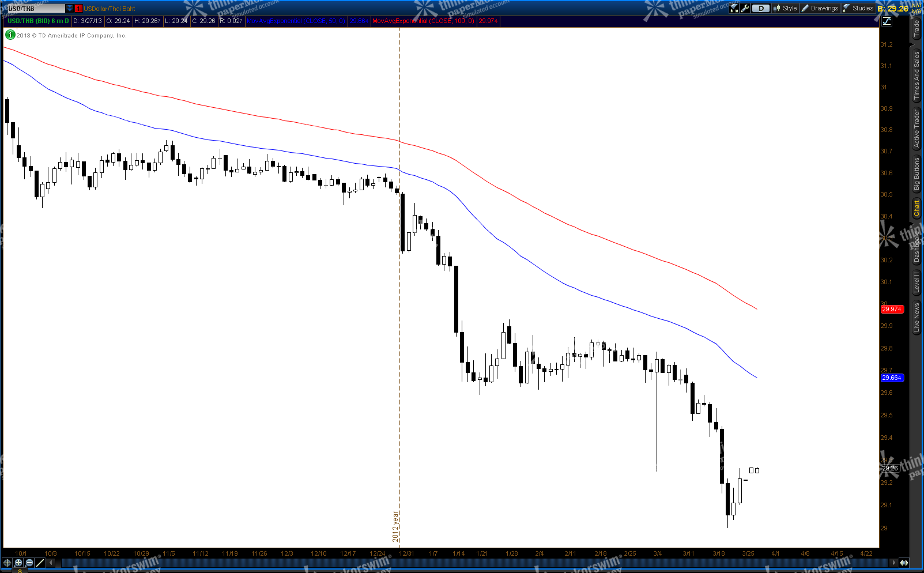Click the zoom in magnifier icon
The width and height of the screenshot is (924, 573).
pos(18,563)
